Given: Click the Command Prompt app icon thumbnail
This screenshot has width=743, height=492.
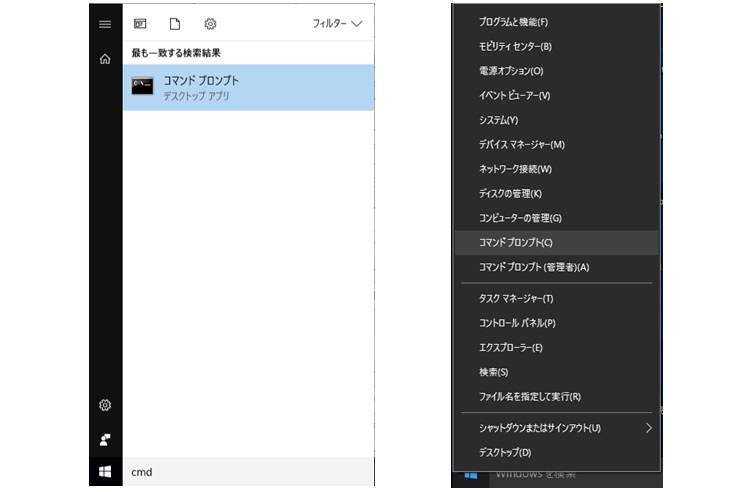Looking at the screenshot, I should pyautogui.click(x=142, y=86).
